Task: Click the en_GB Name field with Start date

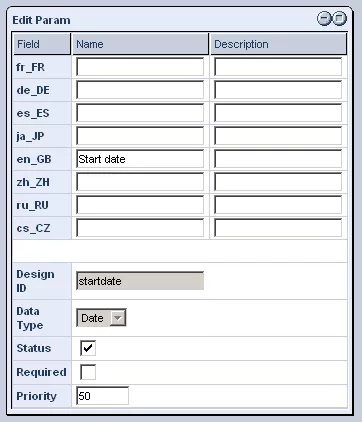Action: pos(140,159)
